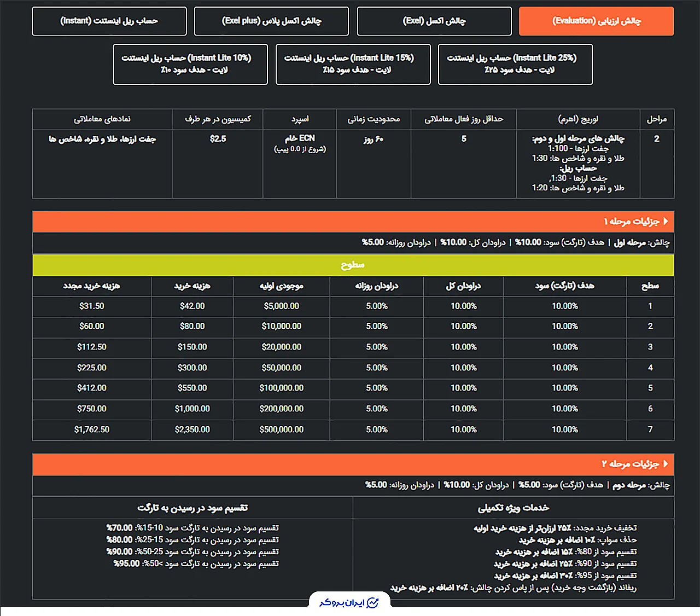Click the $31.50 repurchase cost cell
The height and width of the screenshot is (616, 700).
pos(92,306)
